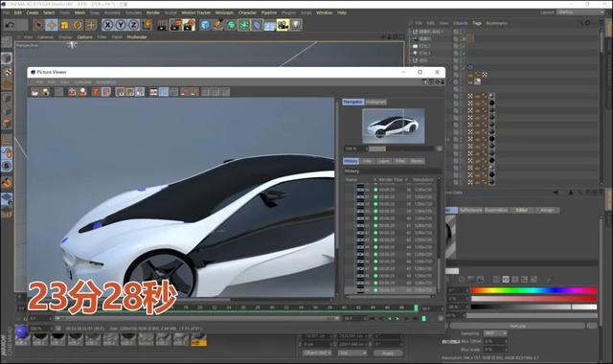
Task: Open Object (Rel) coordinates dropdown
Action: click(317, 353)
